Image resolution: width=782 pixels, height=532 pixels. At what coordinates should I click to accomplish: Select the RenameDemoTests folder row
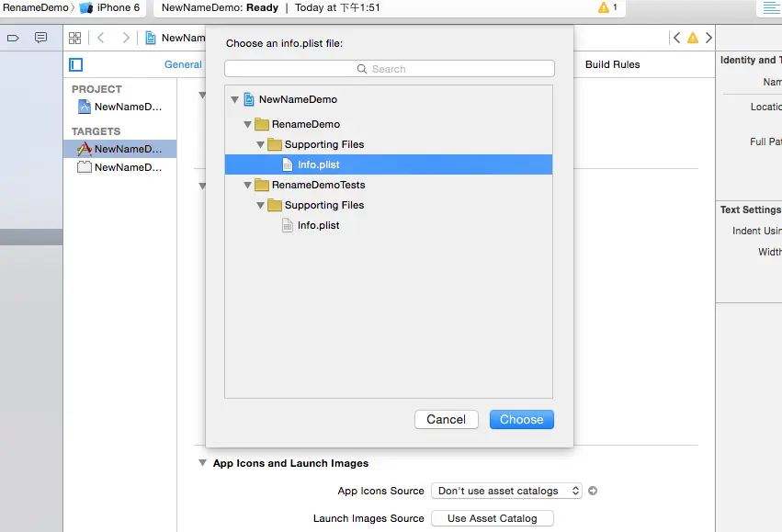click(x=389, y=185)
